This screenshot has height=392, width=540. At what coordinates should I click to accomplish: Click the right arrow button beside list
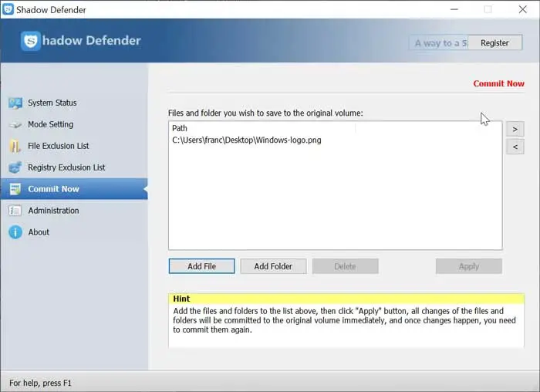tap(515, 129)
